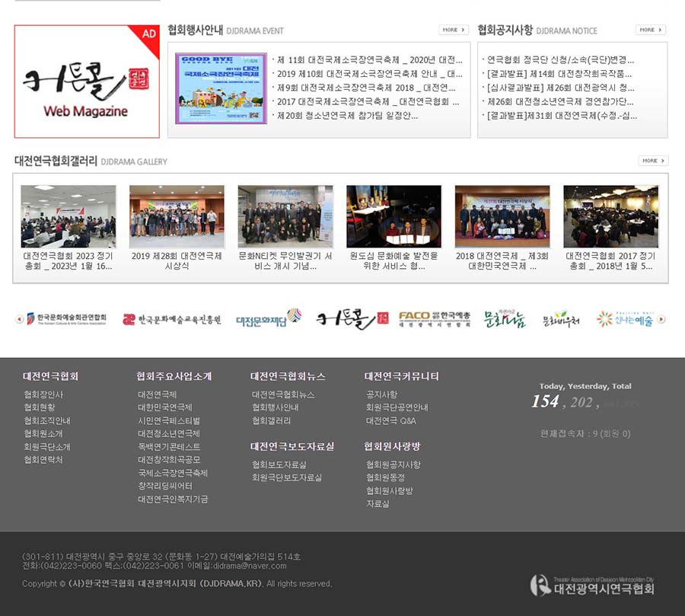The width and height of the screenshot is (685, 616).
Task: Open footer link 자료실
Action: click(378, 503)
